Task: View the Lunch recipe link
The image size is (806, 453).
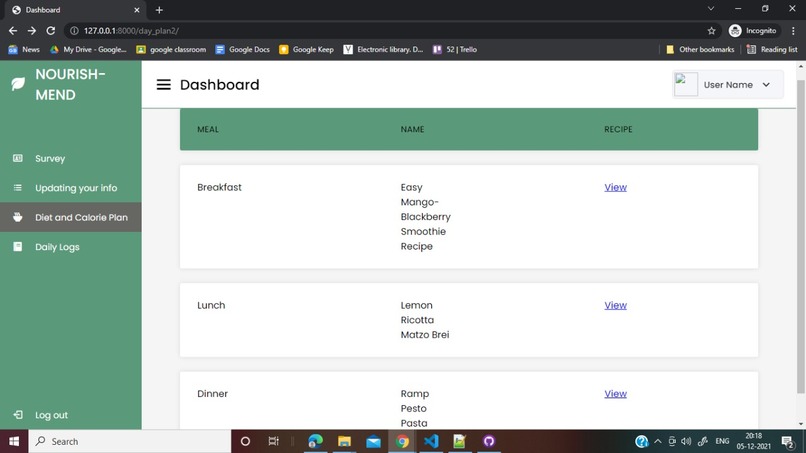Action: 615,305
